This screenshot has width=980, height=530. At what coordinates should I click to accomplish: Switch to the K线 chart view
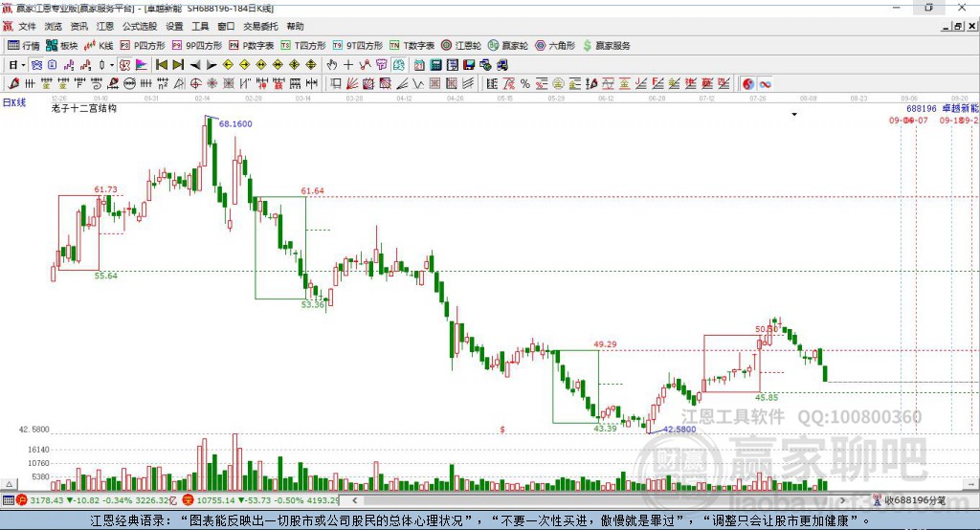tap(99, 46)
